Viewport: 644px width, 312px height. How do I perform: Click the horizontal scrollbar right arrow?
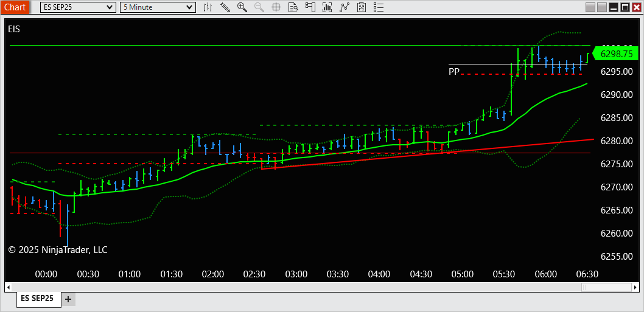[x=636, y=287]
